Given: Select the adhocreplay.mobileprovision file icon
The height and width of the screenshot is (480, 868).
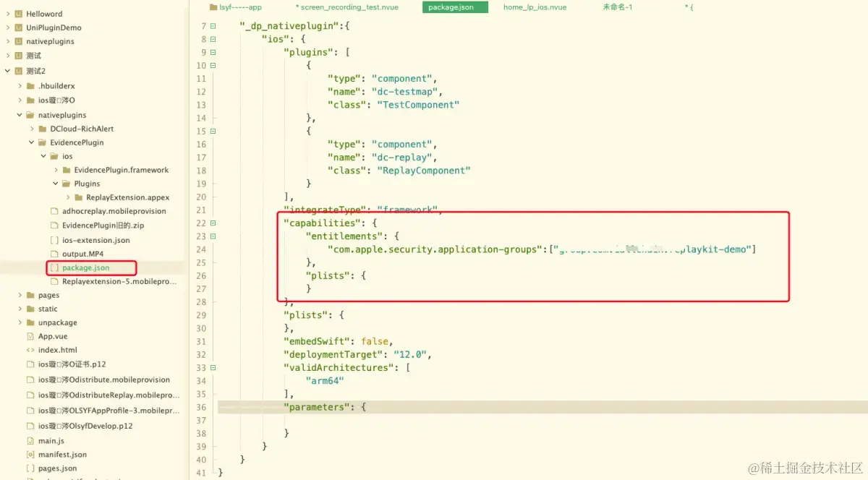Looking at the screenshot, I should tap(54, 211).
